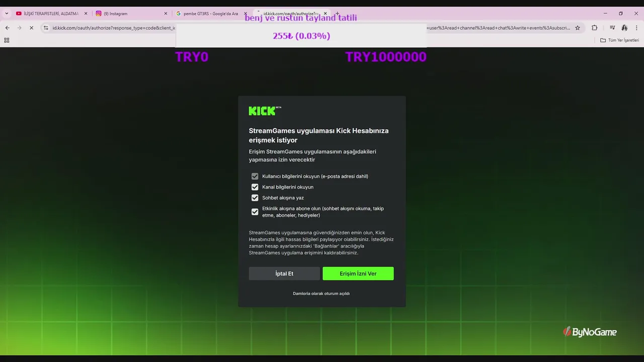Close the id.kick.com tab
The width and height of the screenshot is (644, 362).
pyautogui.click(x=326, y=14)
